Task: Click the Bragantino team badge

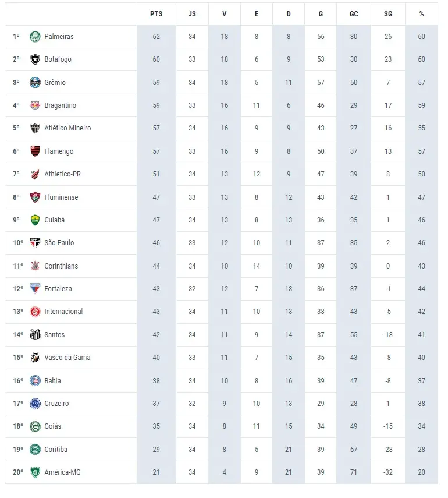Action: 35,105
